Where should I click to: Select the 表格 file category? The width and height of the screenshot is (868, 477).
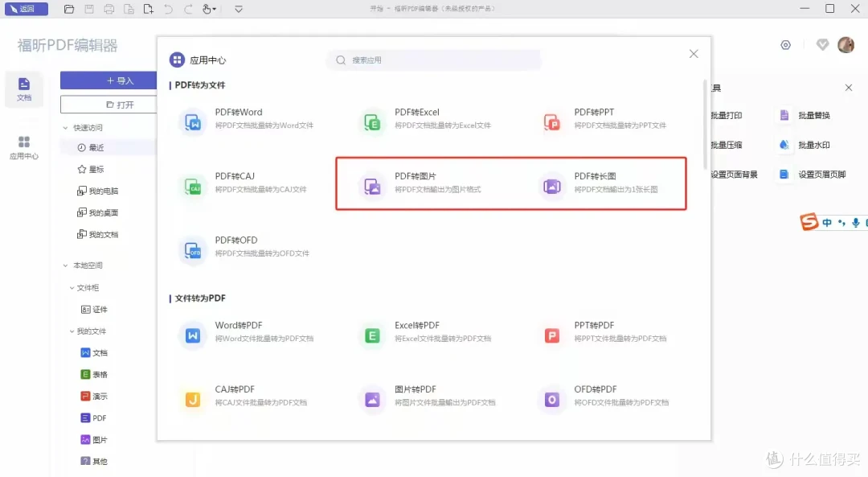pyautogui.click(x=94, y=375)
